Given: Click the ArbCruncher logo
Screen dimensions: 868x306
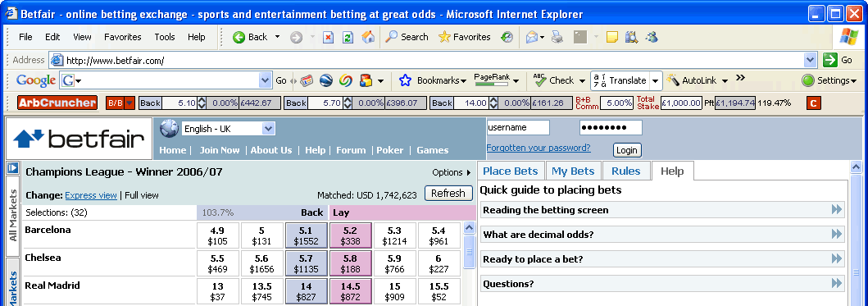Looking at the screenshot, I should tap(57, 103).
